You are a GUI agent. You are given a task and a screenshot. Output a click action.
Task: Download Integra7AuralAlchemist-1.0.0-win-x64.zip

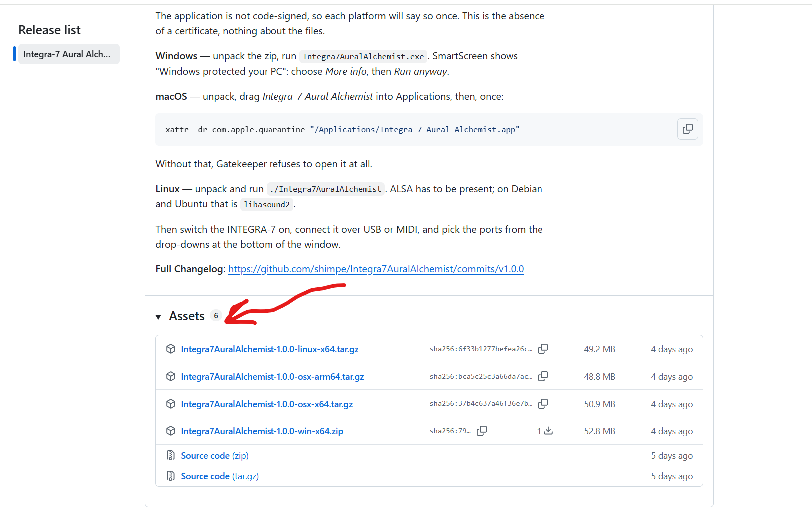[262, 431]
